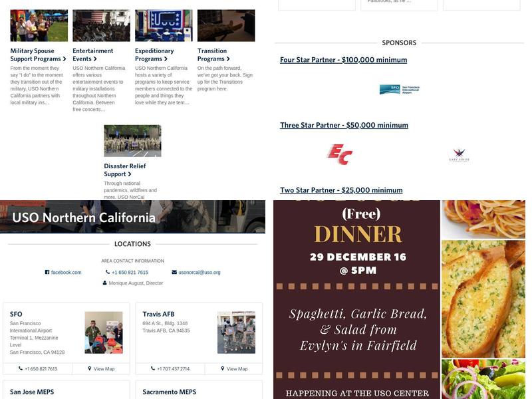
Task: Click the Travis AFB location photo thumbnail
Action: (x=236, y=332)
